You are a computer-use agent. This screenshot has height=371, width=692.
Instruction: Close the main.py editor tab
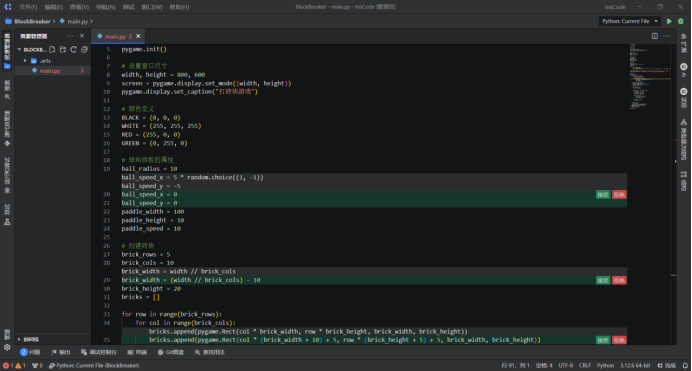click(x=138, y=36)
